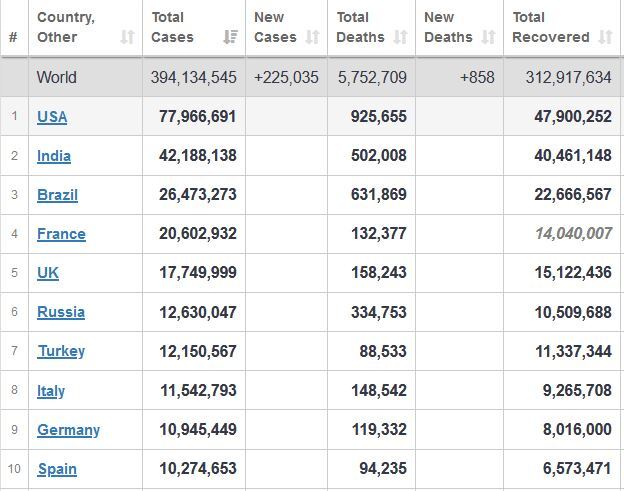Screen dimensions: 624x491
Task: Select World total cases 394,134,545
Action: [194, 77]
